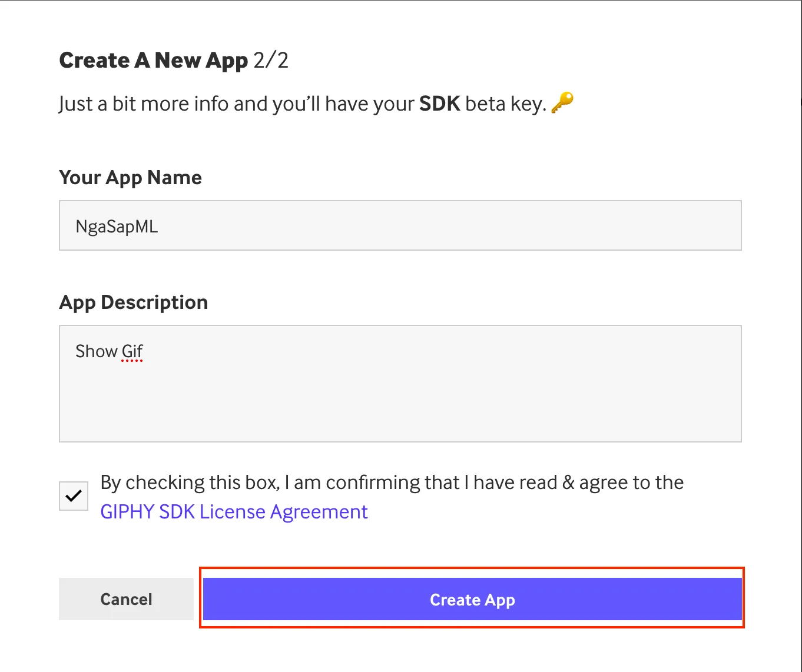
Task: Place cursor after NgaSapML text
Action: [x=162, y=225]
